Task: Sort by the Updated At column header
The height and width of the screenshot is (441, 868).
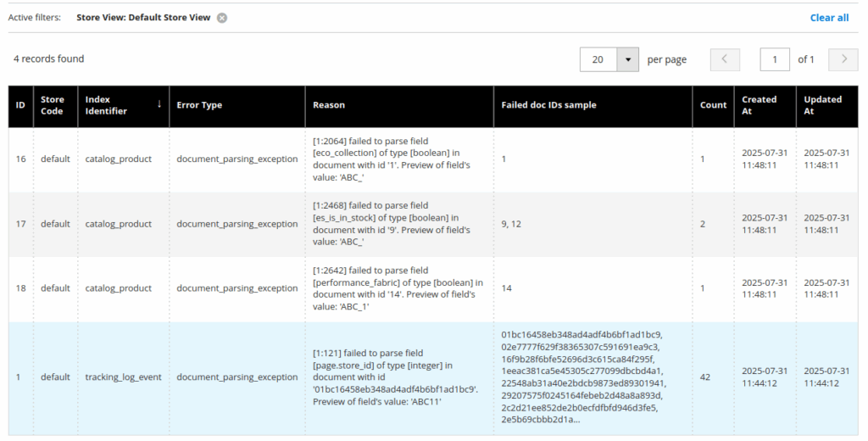Action: point(822,105)
